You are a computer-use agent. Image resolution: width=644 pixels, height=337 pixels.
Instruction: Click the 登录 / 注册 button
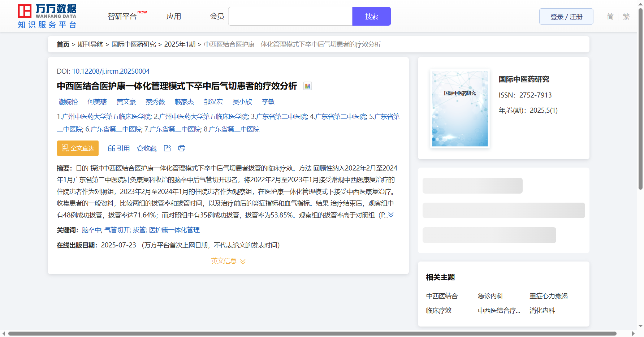(x=566, y=17)
